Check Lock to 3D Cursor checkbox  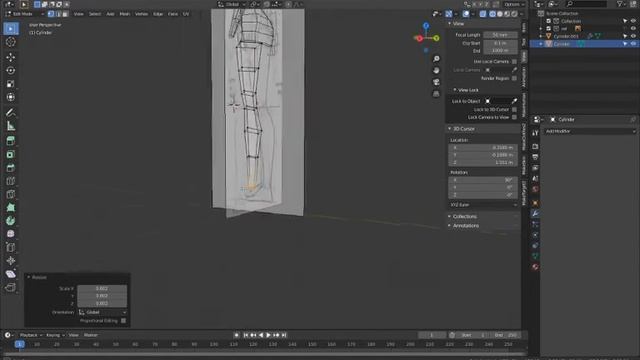point(514,110)
